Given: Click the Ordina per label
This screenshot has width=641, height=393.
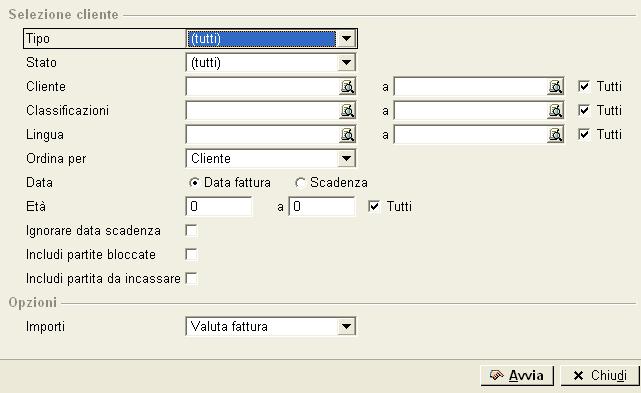Looking at the screenshot, I should [56, 159].
